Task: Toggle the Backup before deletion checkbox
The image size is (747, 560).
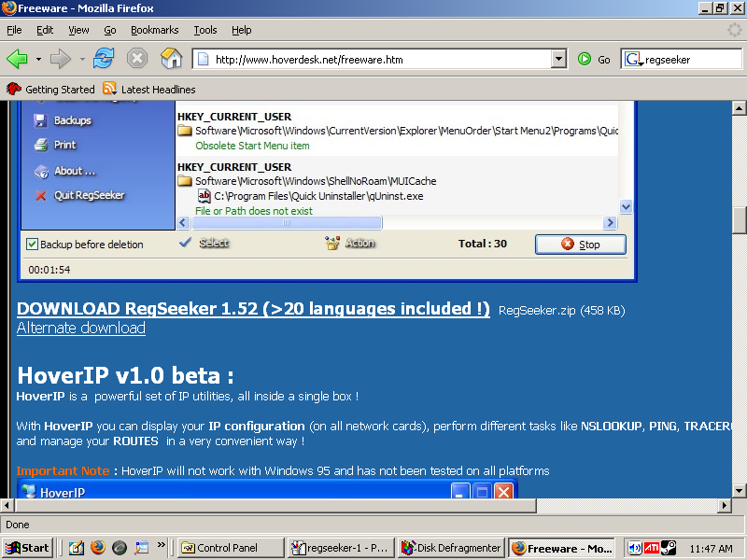Action: [33, 245]
